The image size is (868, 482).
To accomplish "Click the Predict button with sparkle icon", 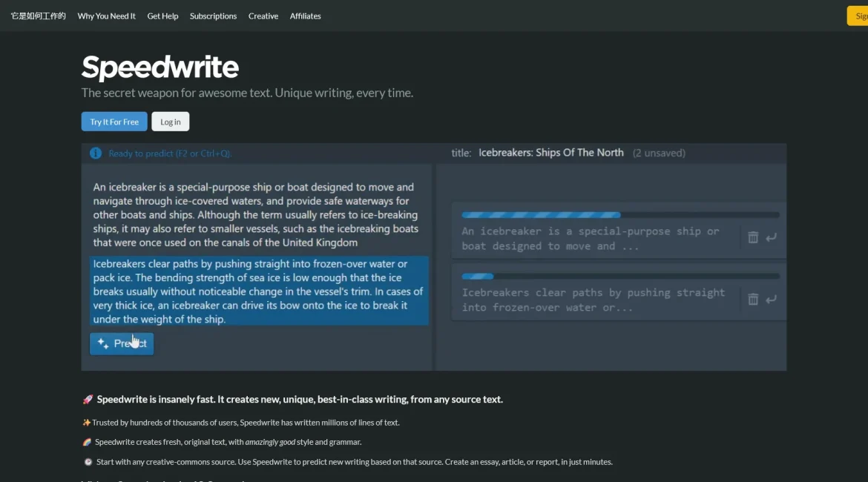I will pyautogui.click(x=122, y=343).
